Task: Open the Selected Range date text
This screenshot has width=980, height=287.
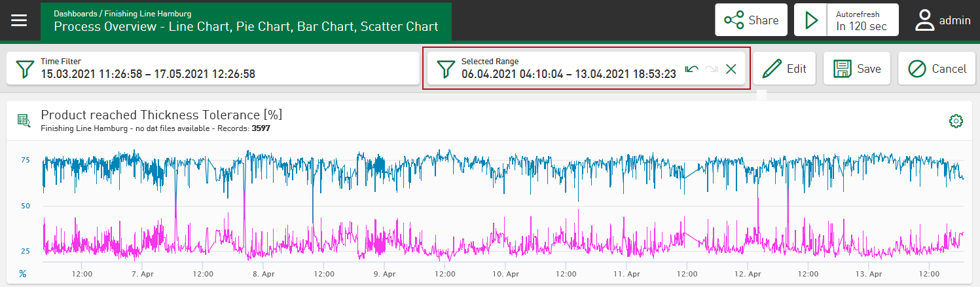Action: click(568, 74)
